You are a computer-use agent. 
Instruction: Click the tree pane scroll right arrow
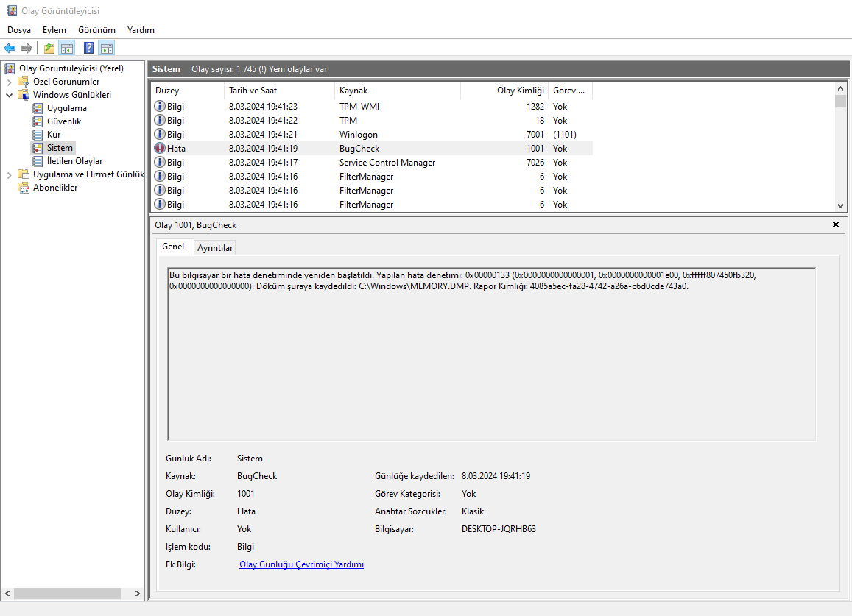pyautogui.click(x=138, y=594)
